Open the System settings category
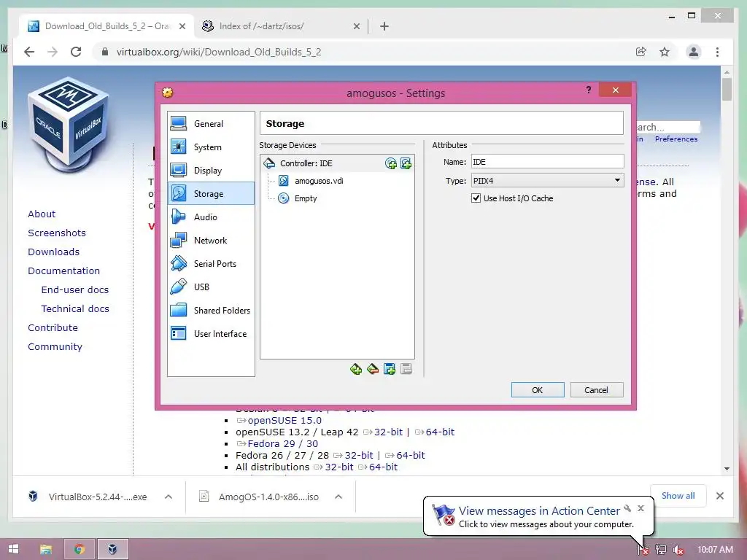Image resolution: width=747 pixels, height=560 pixels. click(211, 147)
